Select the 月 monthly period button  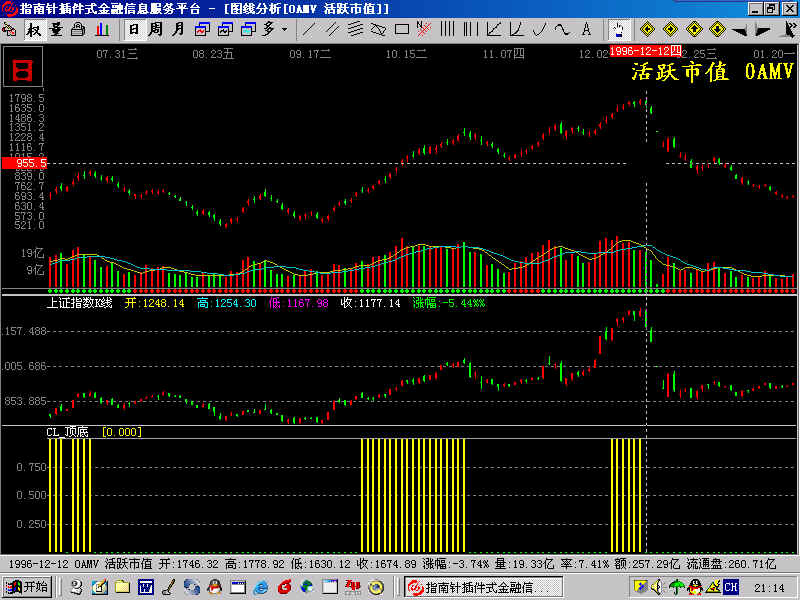178,30
